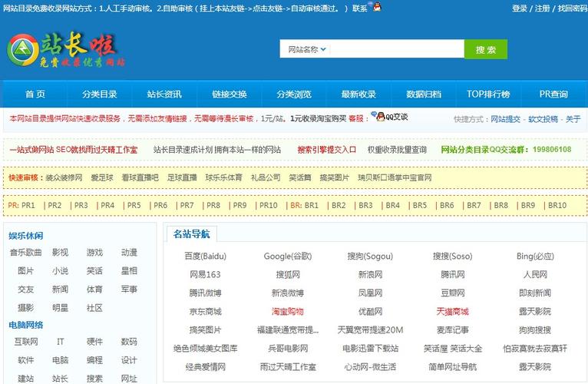Open the 链接交换 navigation item

coord(229,94)
